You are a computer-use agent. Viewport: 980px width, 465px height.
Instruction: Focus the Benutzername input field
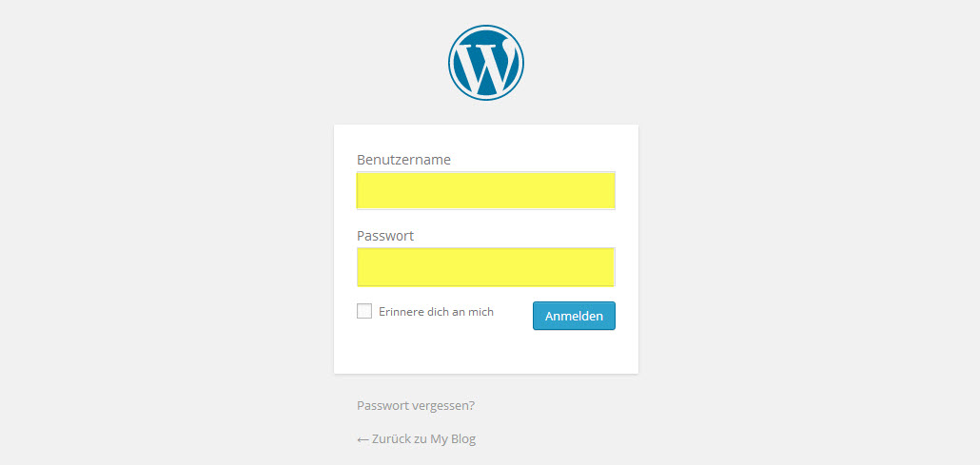485,190
